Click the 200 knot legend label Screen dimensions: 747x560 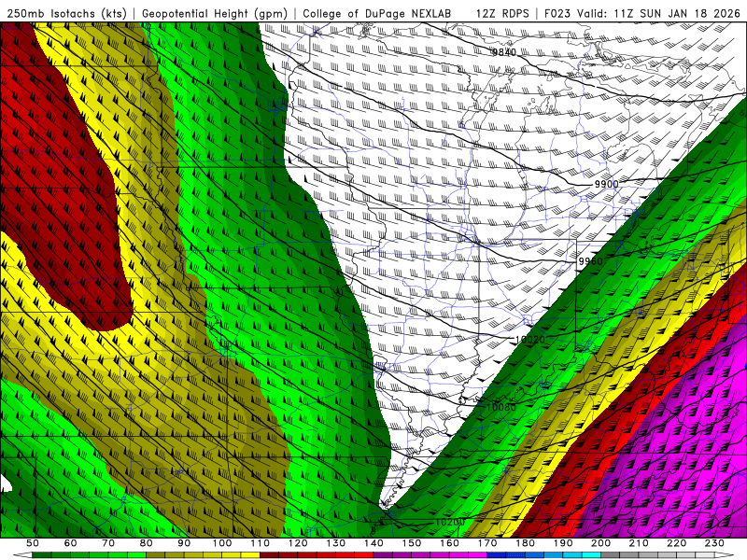pos(601,543)
